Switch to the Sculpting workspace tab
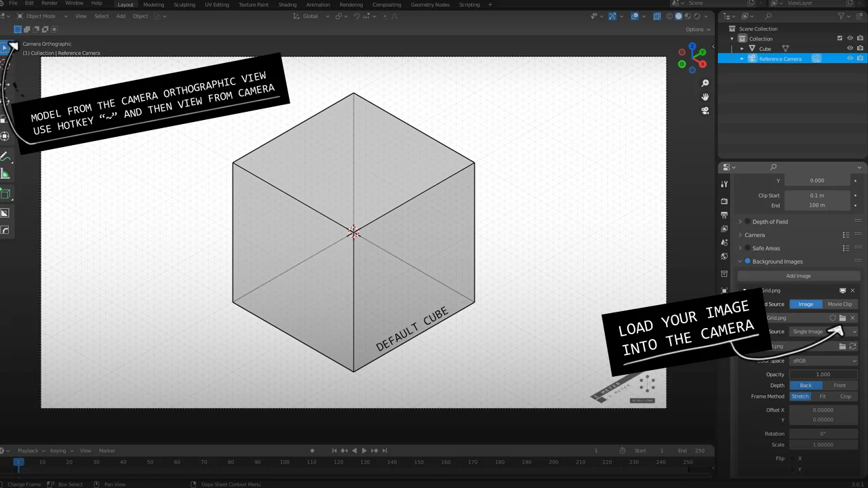The width and height of the screenshot is (868, 488). point(184,5)
